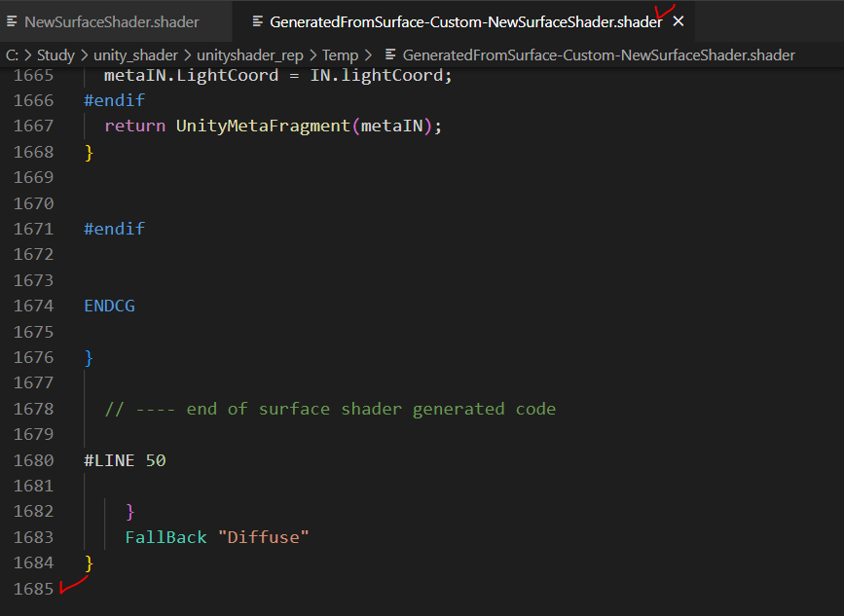The image size is (844, 616).
Task: Click the yellow closing brace on line 1684
Action: click(89, 563)
